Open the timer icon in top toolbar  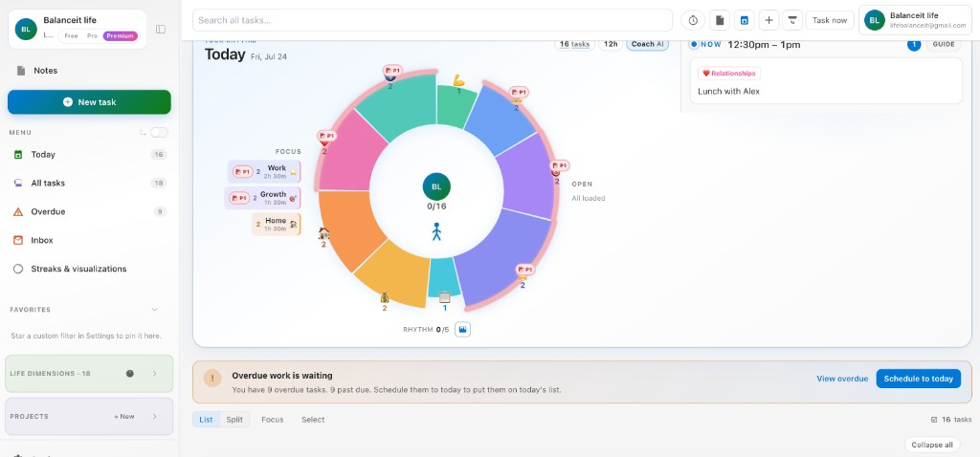click(x=693, y=20)
